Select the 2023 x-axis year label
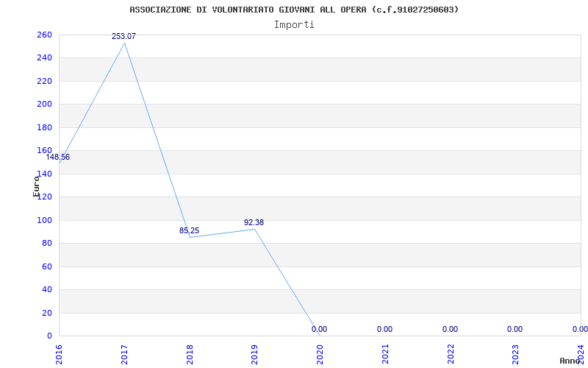Image resolution: width=588 pixels, height=368 pixels. [x=516, y=355]
